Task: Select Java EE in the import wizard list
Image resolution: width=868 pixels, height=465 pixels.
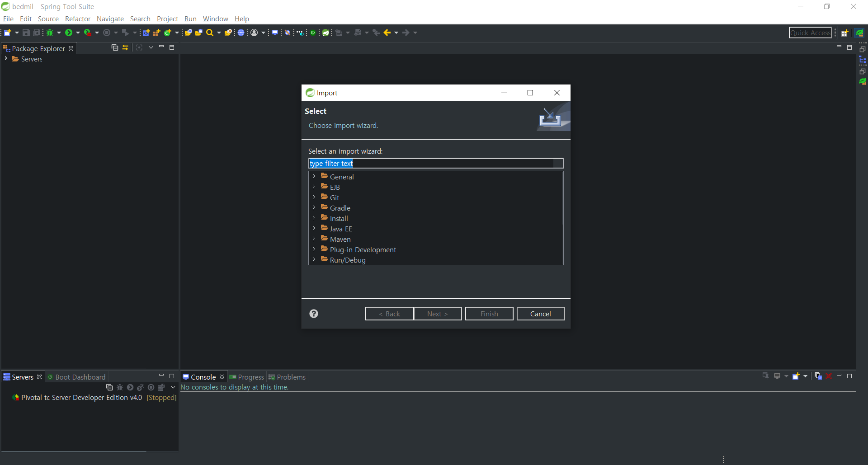Action: click(x=341, y=229)
